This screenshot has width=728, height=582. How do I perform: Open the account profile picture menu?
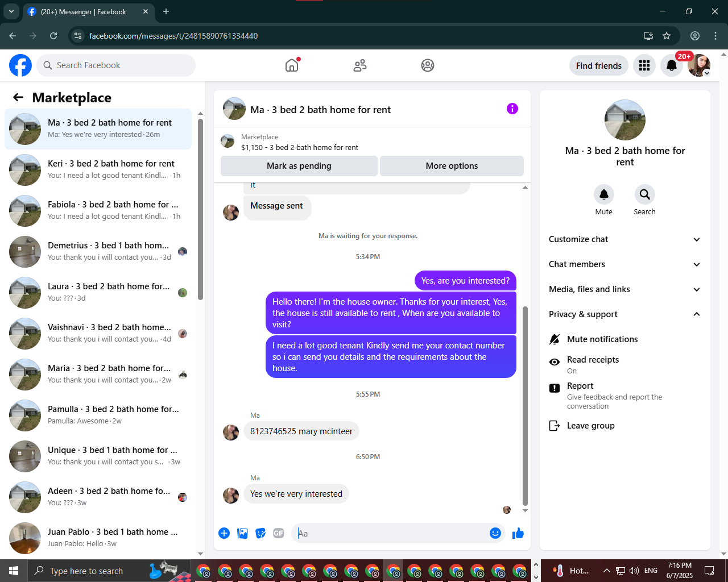(699, 65)
